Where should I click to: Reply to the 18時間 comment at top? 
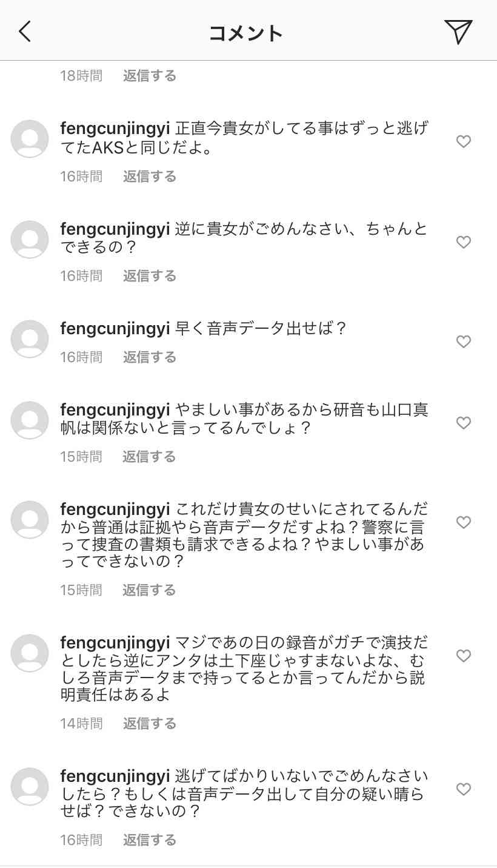[150, 76]
